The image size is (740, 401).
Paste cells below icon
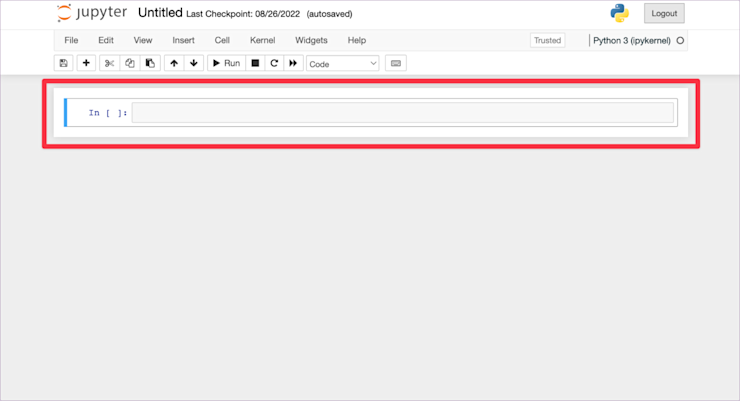point(150,63)
